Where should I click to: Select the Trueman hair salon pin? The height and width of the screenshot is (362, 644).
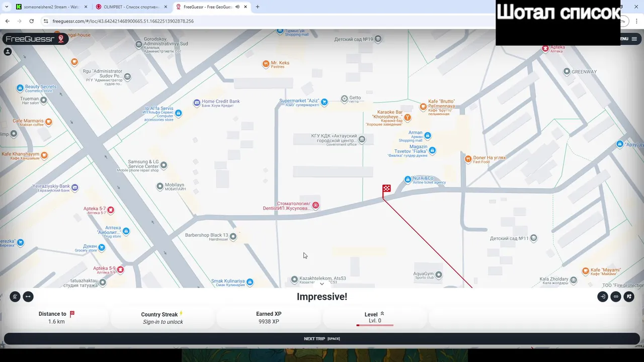pos(44,100)
